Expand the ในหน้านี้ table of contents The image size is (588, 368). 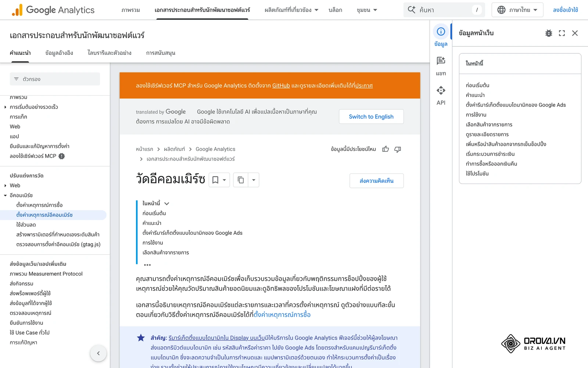(x=167, y=204)
